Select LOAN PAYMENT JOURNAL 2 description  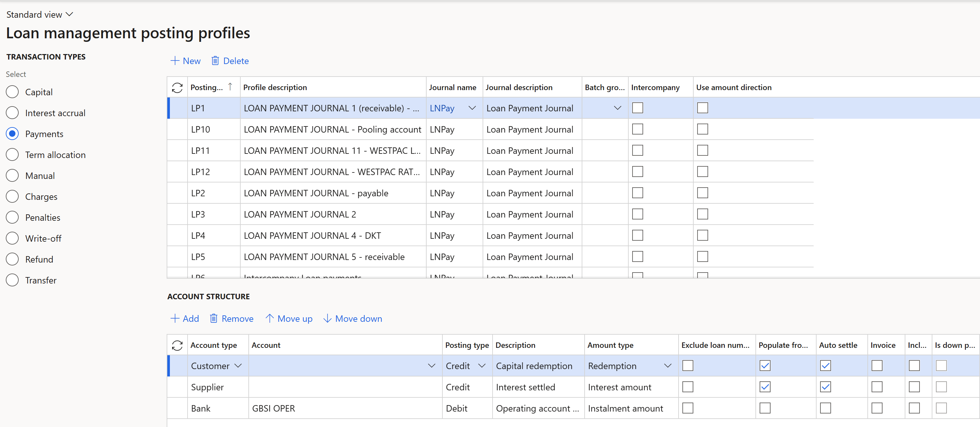coord(300,215)
